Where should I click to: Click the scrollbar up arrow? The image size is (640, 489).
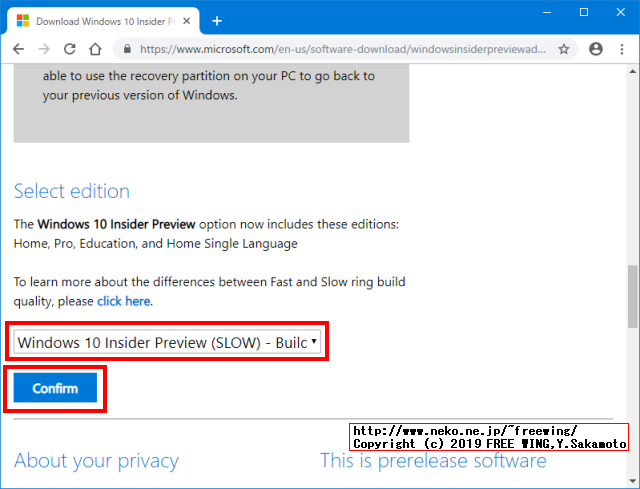point(632,71)
